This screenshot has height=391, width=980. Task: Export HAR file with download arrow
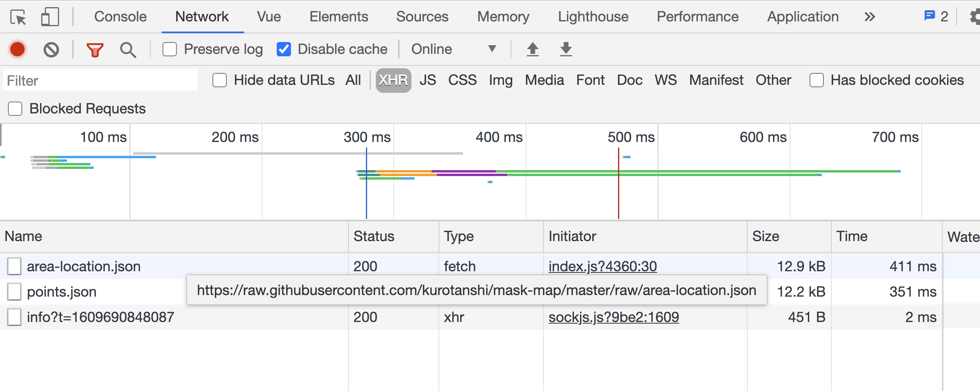(x=566, y=49)
